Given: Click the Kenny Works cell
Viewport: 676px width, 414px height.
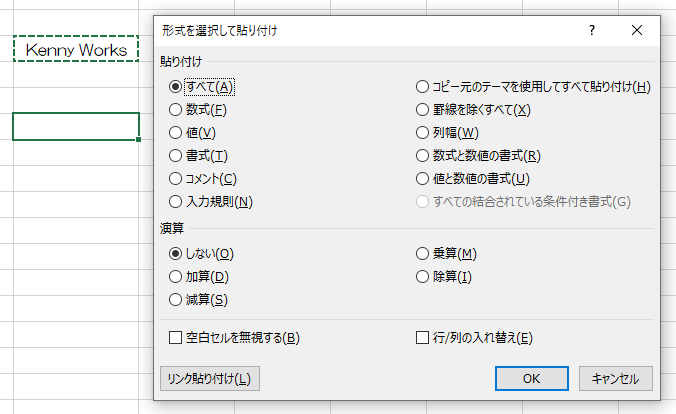Looking at the screenshot, I should tap(76, 49).
